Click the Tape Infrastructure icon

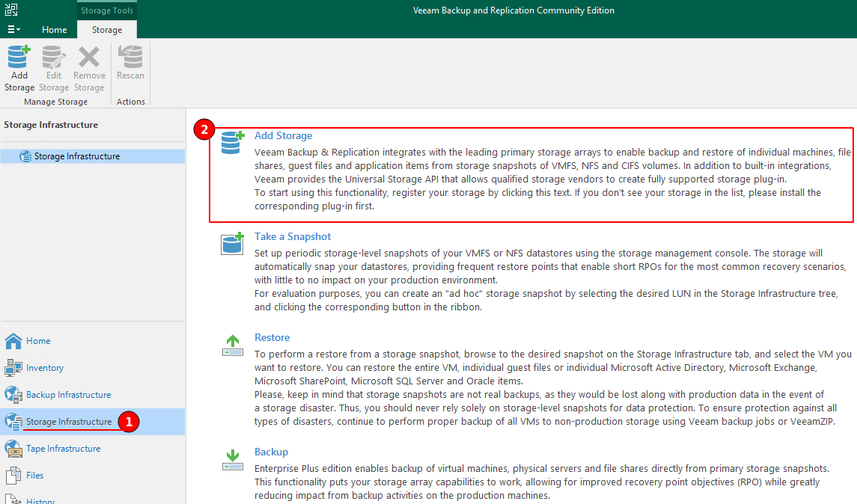coord(13,449)
